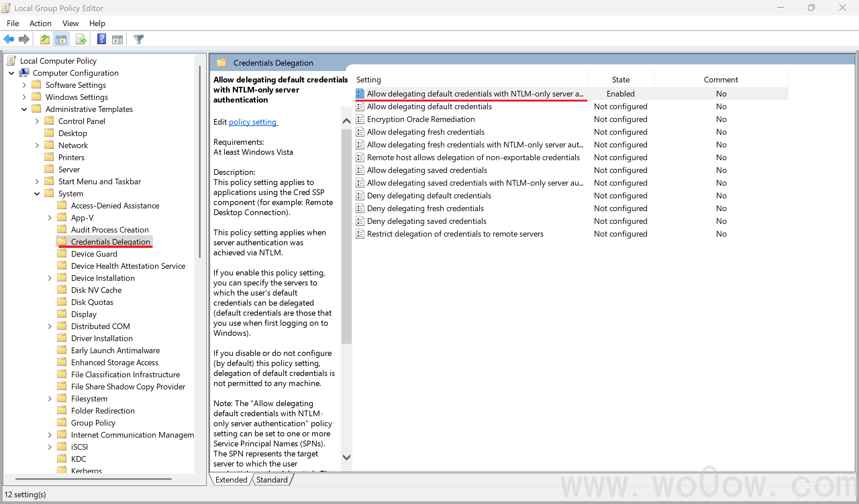Select Encryption Oracle Remediation policy
Image resolution: width=859 pixels, height=504 pixels.
click(421, 119)
